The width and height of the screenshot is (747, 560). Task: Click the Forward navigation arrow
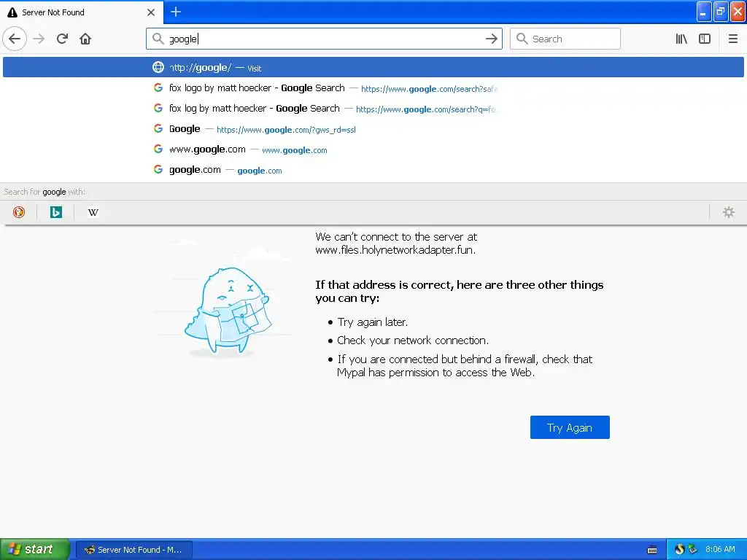[39, 39]
